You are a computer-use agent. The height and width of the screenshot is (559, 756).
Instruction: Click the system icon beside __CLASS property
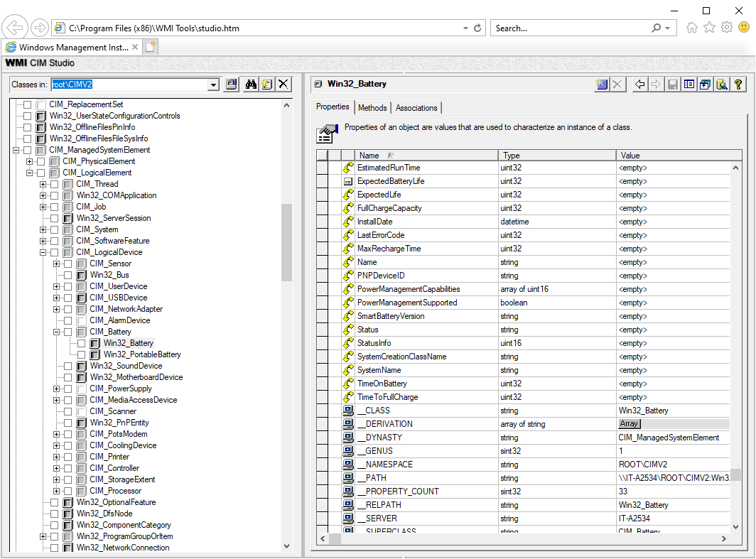[x=348, y=411]
